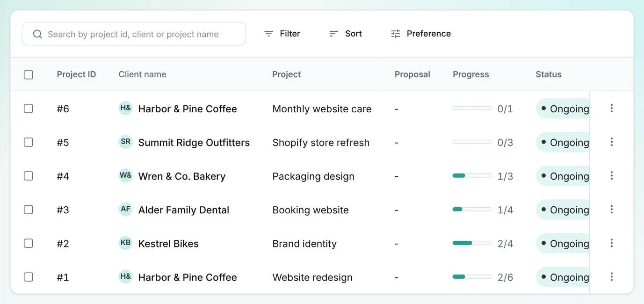Screen dimensions: 644x304
Task: Click the Client name column header
Action: pyautogui.click(x=142, y=74)
